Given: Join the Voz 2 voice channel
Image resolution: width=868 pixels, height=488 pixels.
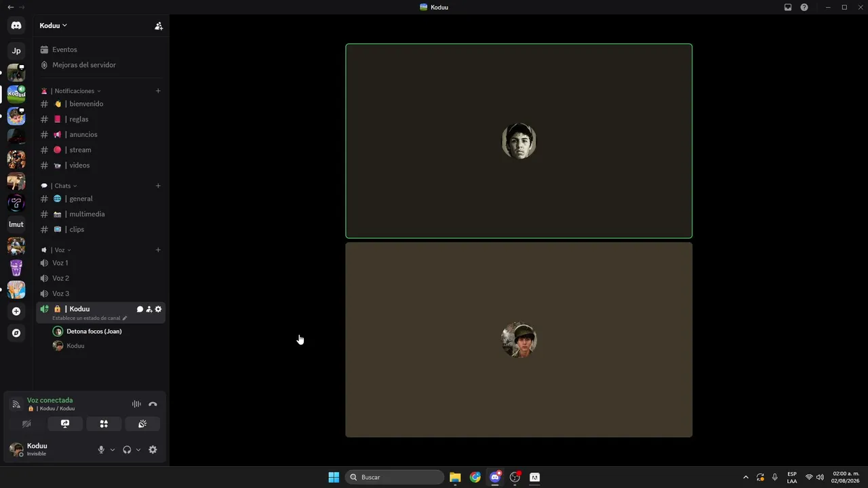Looking at the screenshot, I should pos(100,278).
